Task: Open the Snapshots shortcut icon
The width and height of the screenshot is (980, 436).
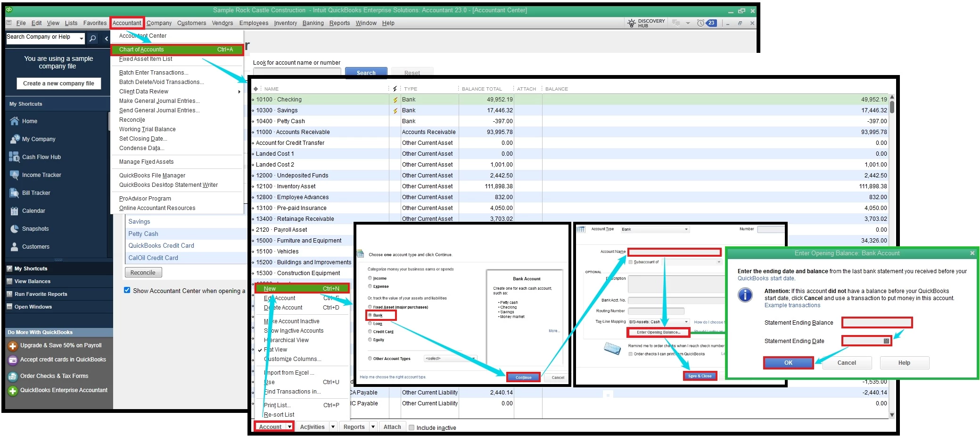Action: coord(15,229)
